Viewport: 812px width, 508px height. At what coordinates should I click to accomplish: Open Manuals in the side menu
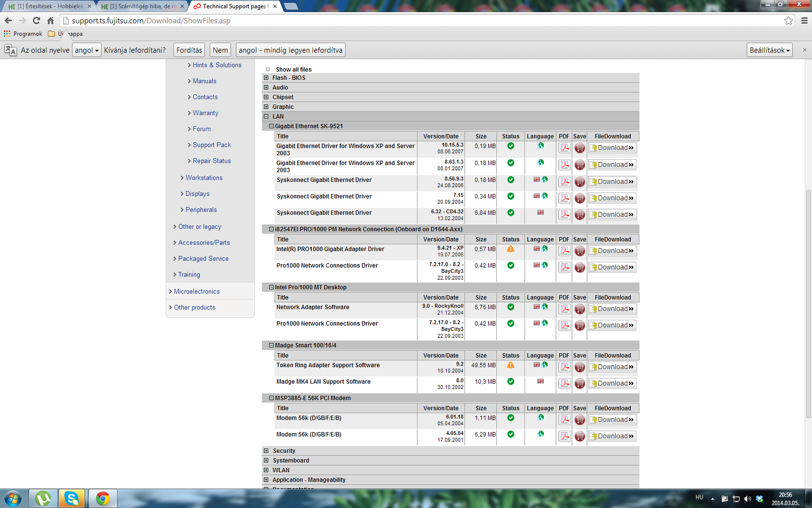(x=204, y=81)
